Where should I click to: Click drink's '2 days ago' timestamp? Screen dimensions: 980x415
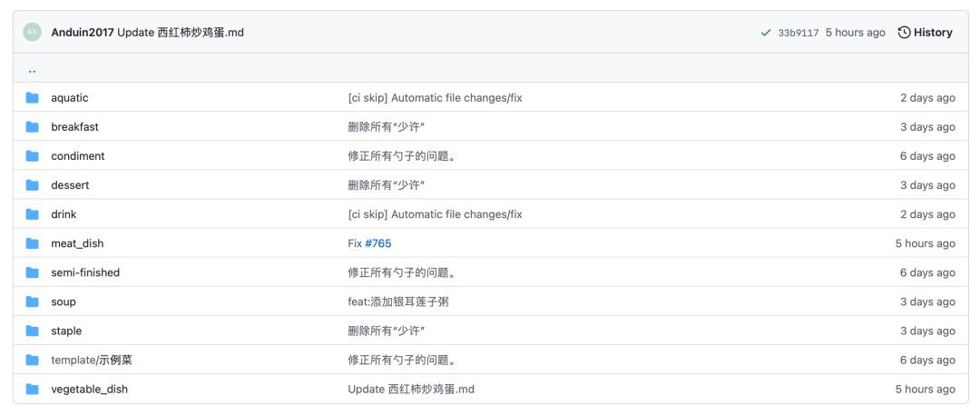click(927, 214)
